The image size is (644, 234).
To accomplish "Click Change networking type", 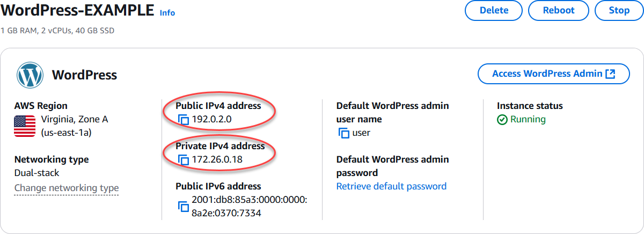I will point(67,188).
